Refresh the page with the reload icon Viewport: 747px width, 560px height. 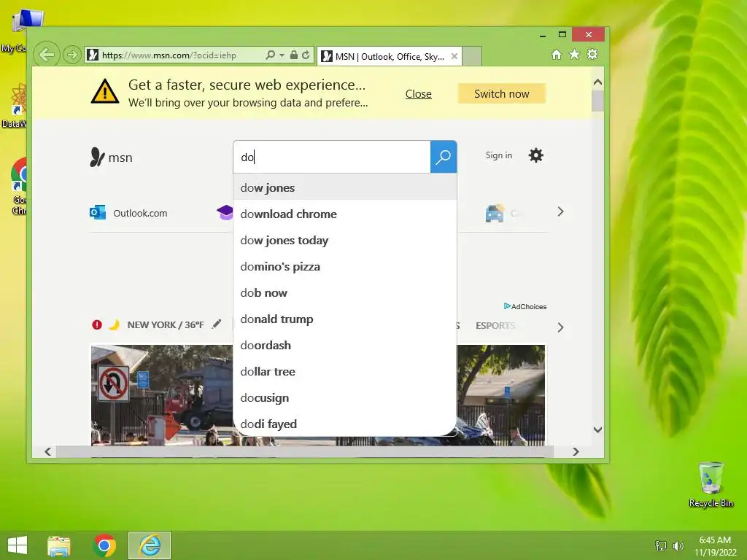(306, 55)
